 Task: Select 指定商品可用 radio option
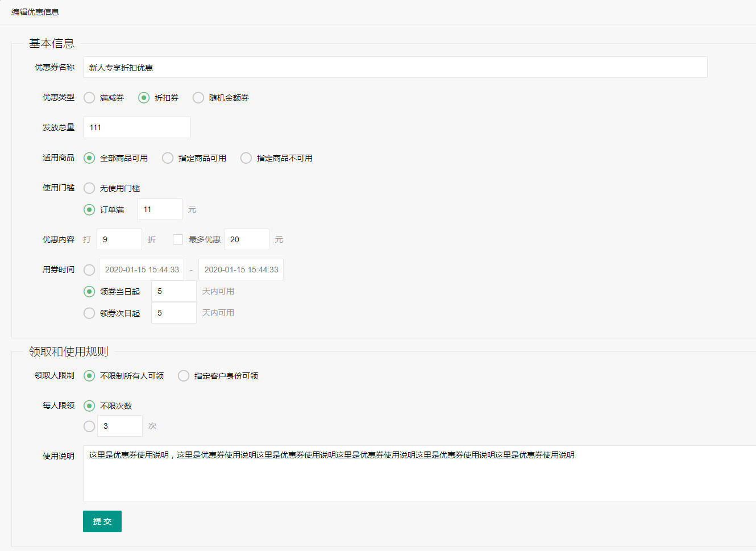click(x=168, y=158)
